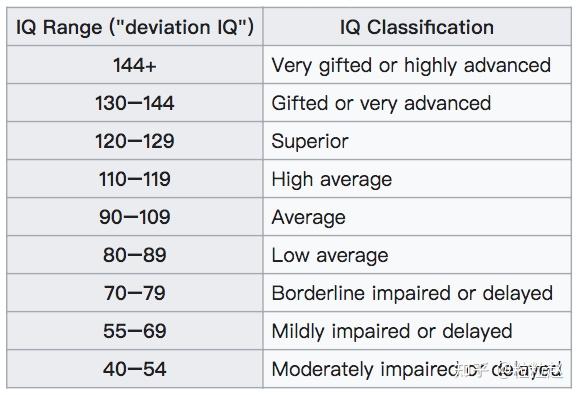578x395 pixels.
Task: Click the 'IQ Classification' column header
Action: pyautogui.click(x=417, y=27)
